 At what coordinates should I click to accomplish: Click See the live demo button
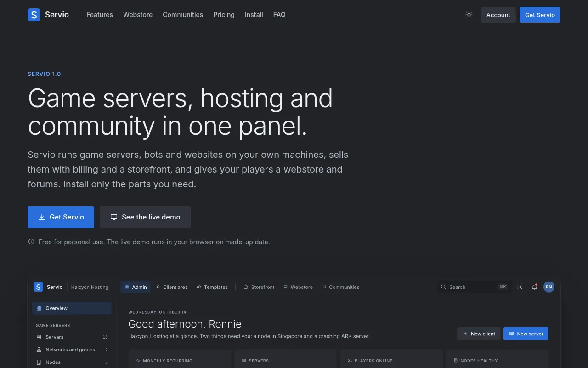(x=145, y=217)
